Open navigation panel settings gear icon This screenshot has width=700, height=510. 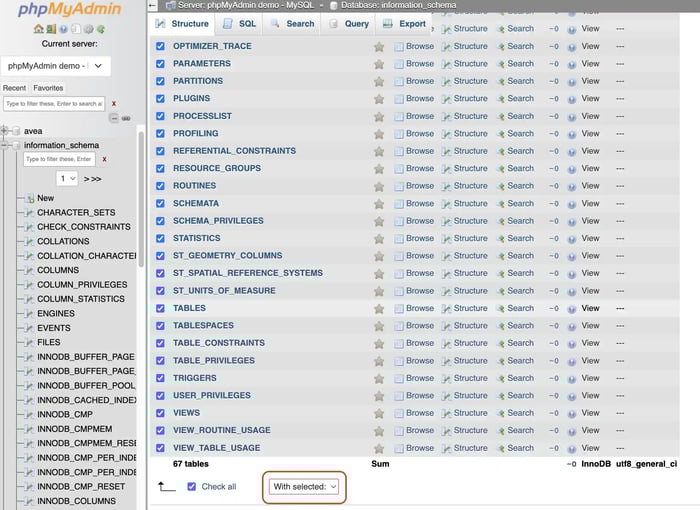pyautogui.click(x=88, y=29)
